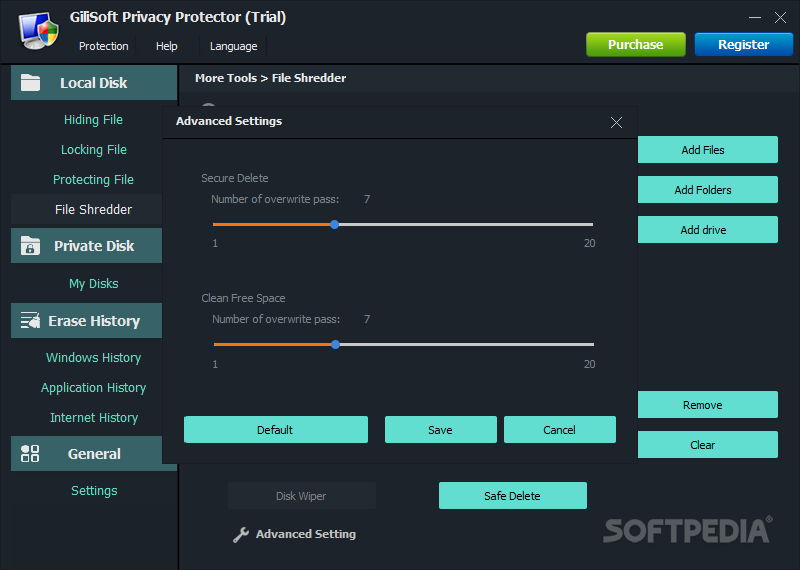Open Hiding File in the sidebar

tap(93, 119)
